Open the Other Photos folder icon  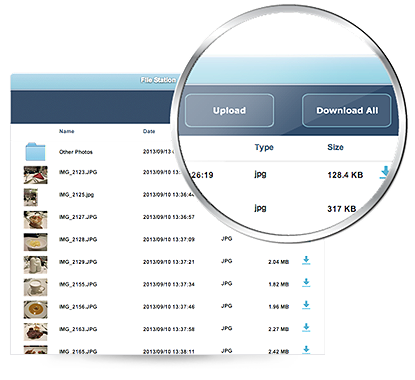click(35, 152)
